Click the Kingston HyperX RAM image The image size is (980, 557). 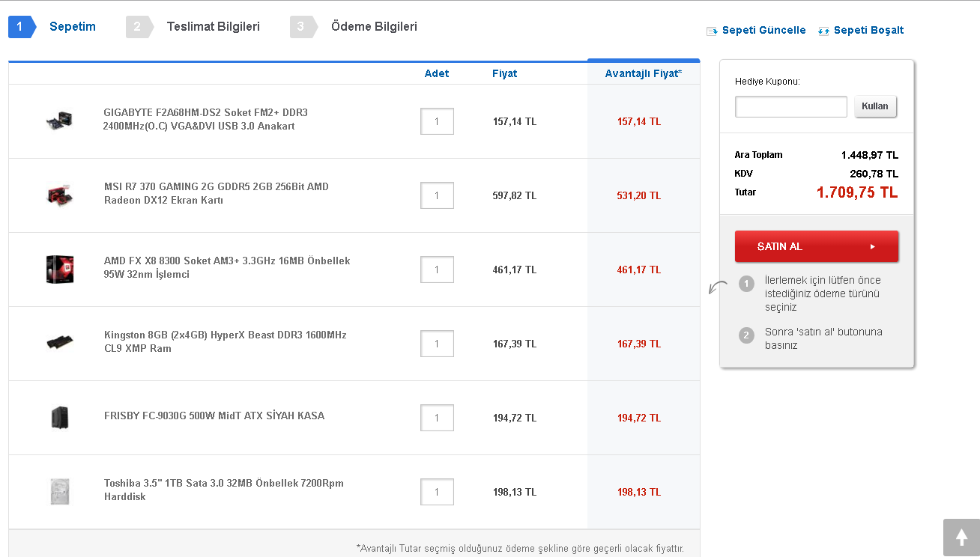click(x=59, y=343)
